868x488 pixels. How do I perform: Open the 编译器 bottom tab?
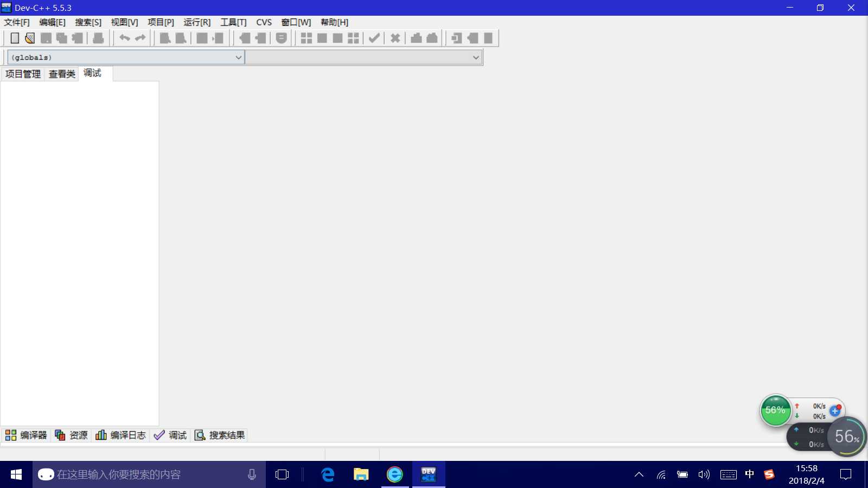(26, 435)
